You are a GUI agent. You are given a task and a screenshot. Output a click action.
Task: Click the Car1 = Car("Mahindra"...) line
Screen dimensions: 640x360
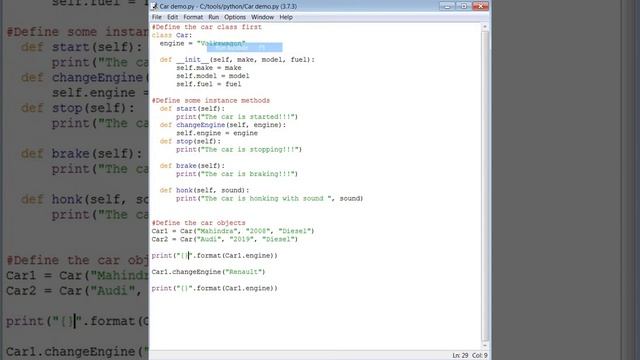pyautogui.click(x=233, y=231)
